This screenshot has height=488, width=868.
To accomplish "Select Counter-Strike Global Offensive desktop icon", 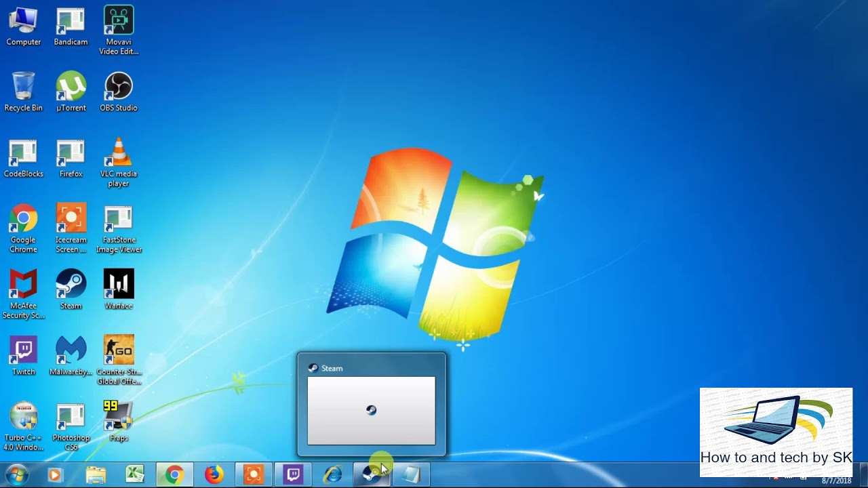I will tap(119, 361).
